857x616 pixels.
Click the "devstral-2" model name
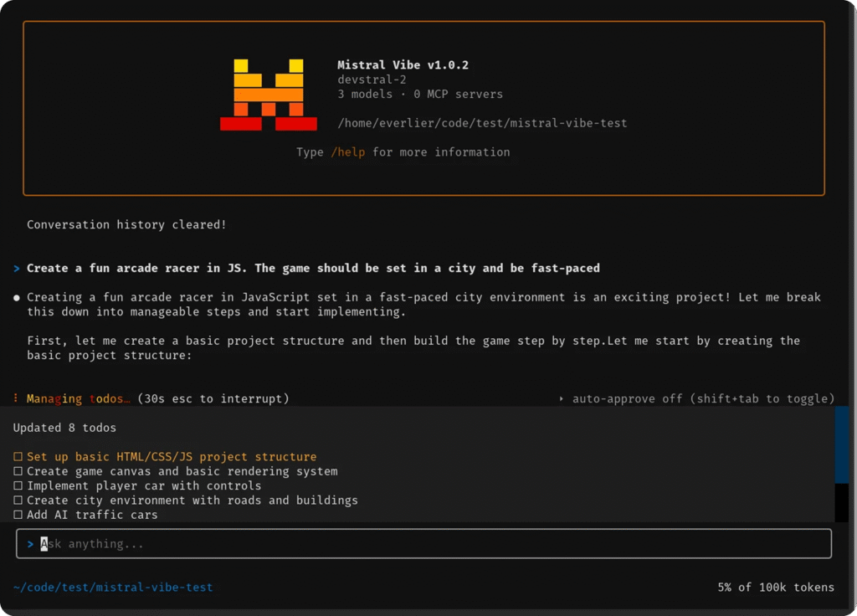pyautogui.click(x=372, y=80)
